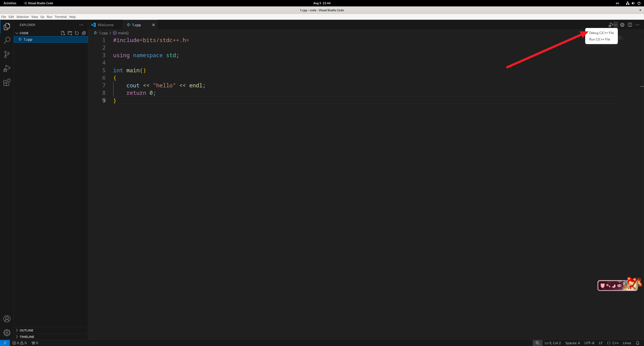The width and height of the screenshot is (644, 346).
Task: Click main() in the breadcrumb bar
Action: point(123,33)
